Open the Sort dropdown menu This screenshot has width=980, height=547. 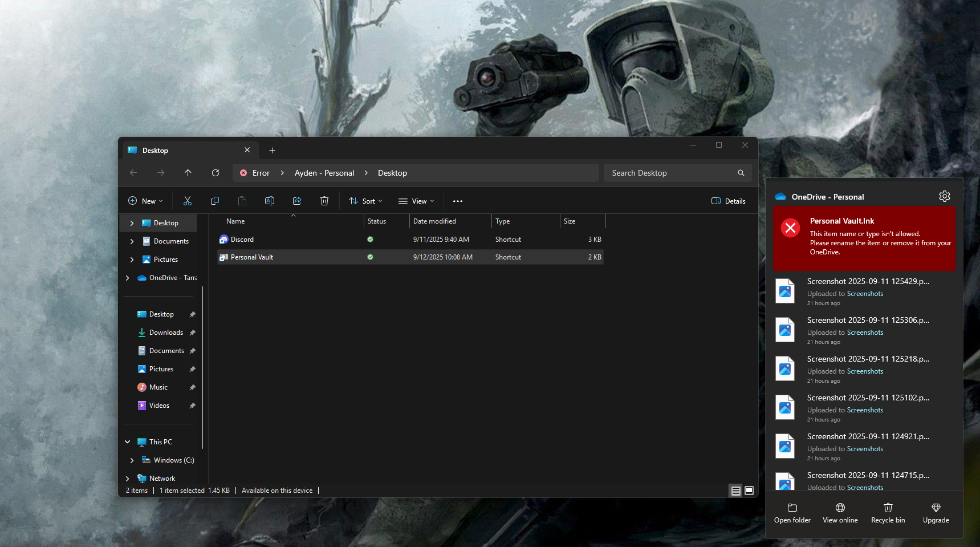pyautogui.click(x=365, y=201)
